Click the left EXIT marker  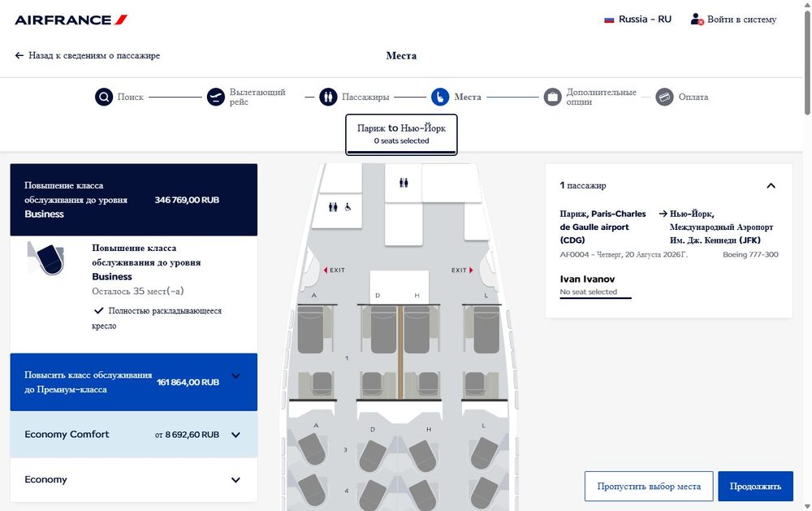click(335, 270)
